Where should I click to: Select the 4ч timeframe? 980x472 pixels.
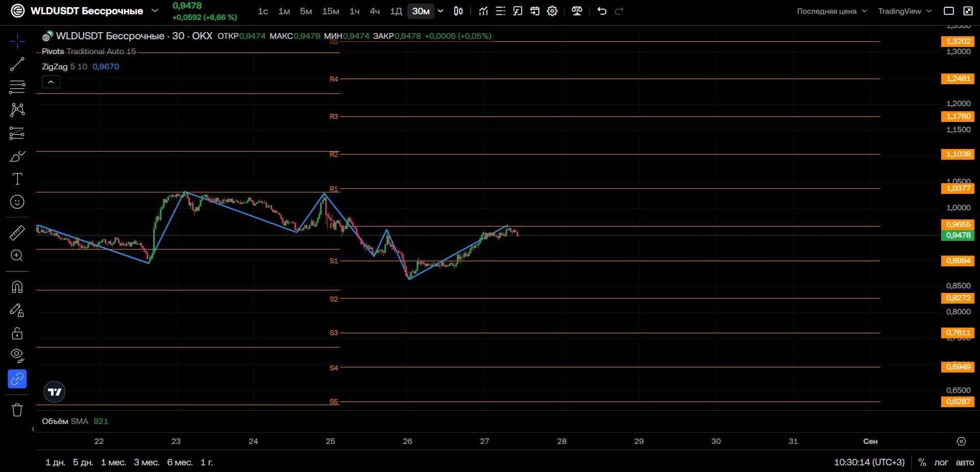375,11
